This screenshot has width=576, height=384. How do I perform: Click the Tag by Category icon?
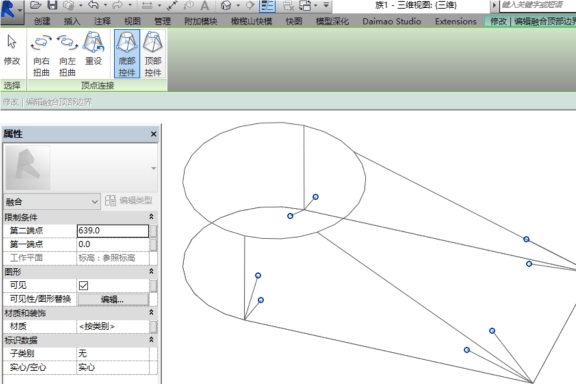(x=189, y=5)
